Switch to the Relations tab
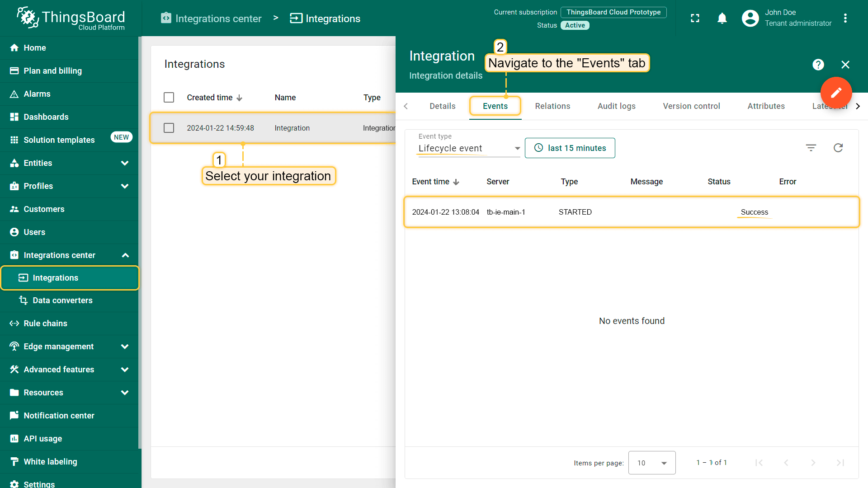Viewport: 868px width, 488px height. coord(552,106)
